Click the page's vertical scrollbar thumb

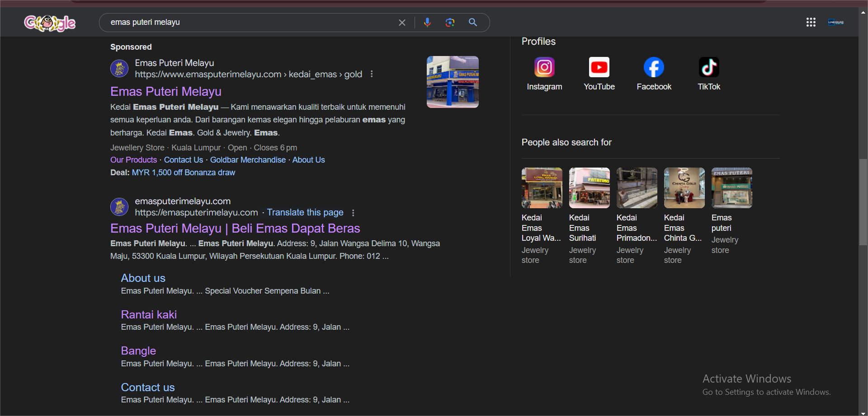tap(863, 202)
